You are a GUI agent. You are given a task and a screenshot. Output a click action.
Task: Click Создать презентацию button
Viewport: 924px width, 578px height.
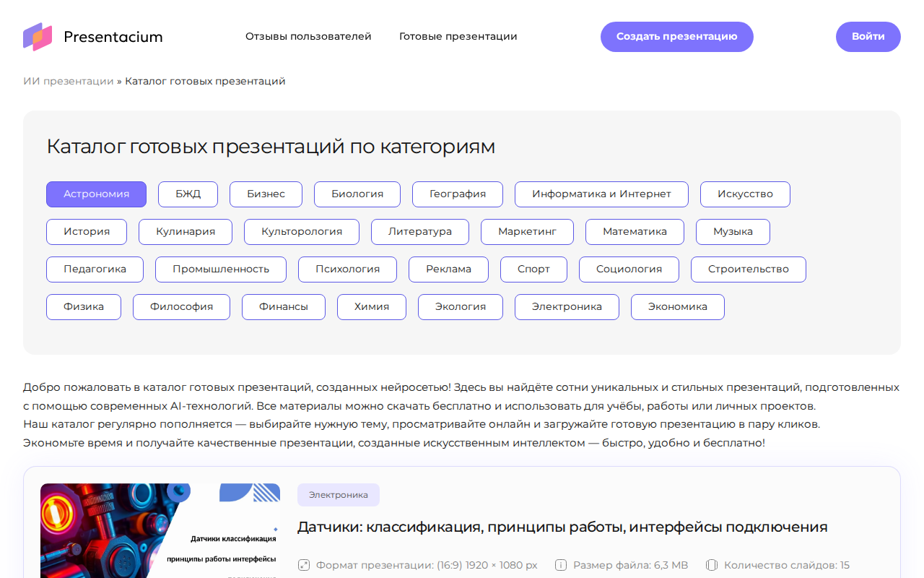click(x=677, y=37)
